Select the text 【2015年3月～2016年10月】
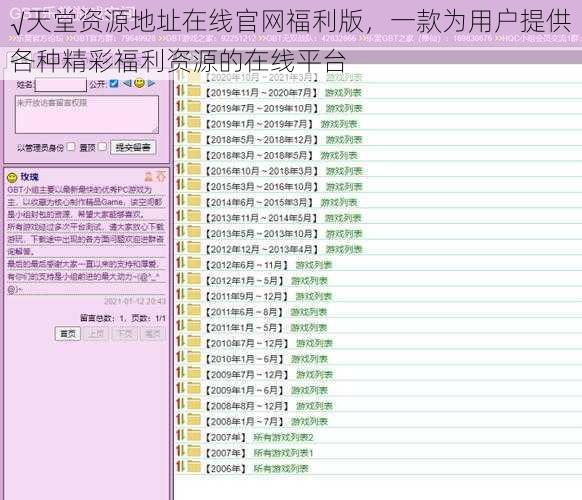Viewport: 582px width, 500px height. point(262,187)
